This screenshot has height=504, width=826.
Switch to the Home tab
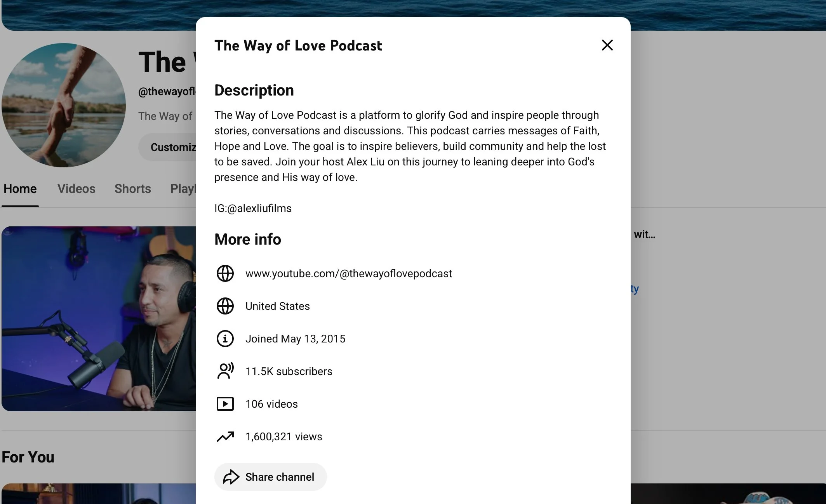[20, 189]
